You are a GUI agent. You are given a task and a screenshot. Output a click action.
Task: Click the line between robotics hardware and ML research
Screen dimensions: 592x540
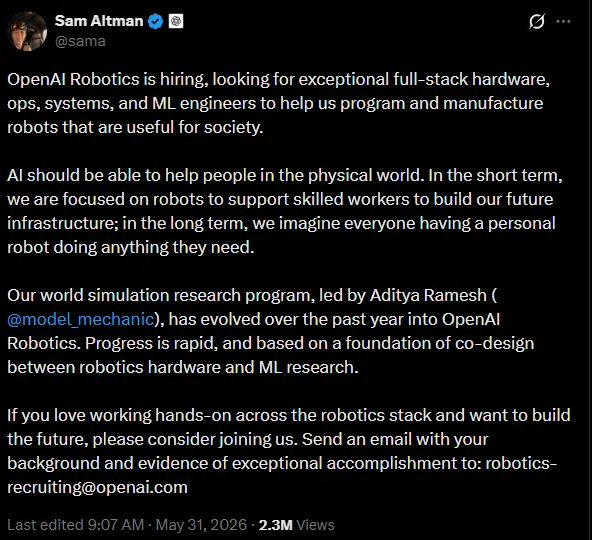pyautogui.click(x=183, y=367)
